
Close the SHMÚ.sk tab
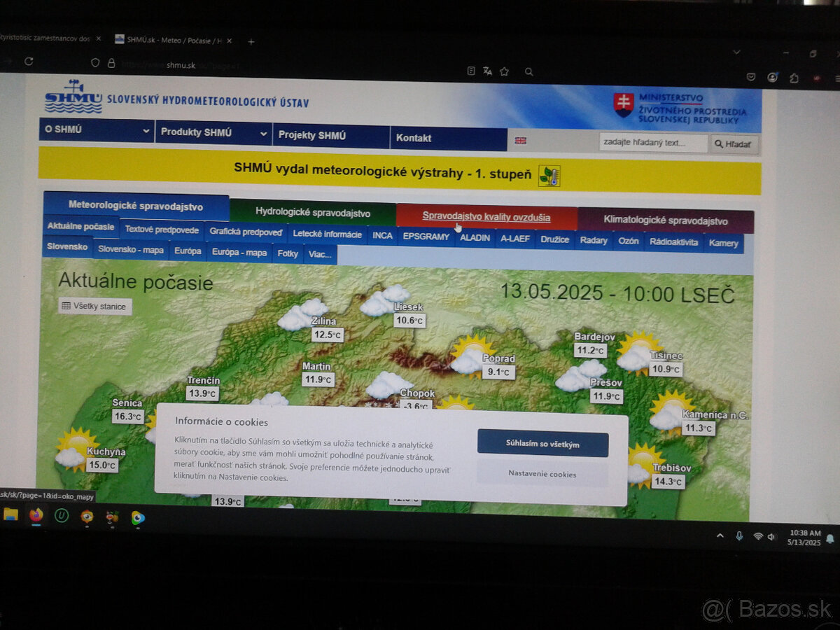pyautogui.click(x=229, y=41)
